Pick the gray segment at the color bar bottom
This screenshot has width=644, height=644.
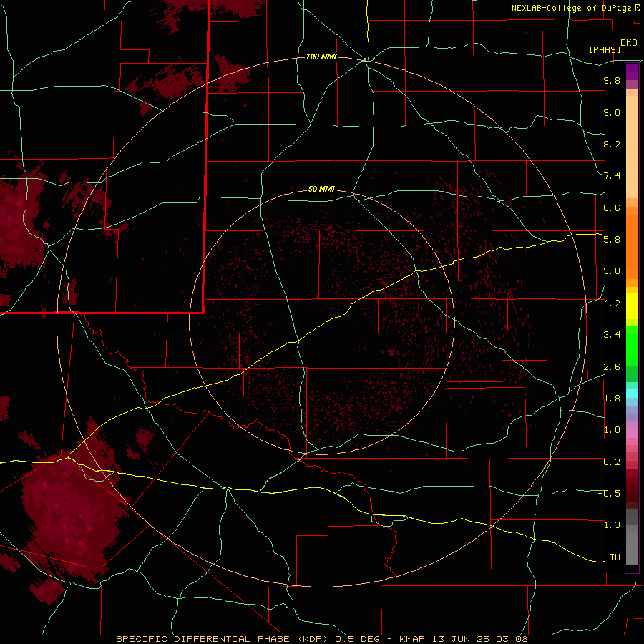click(632, 546)
